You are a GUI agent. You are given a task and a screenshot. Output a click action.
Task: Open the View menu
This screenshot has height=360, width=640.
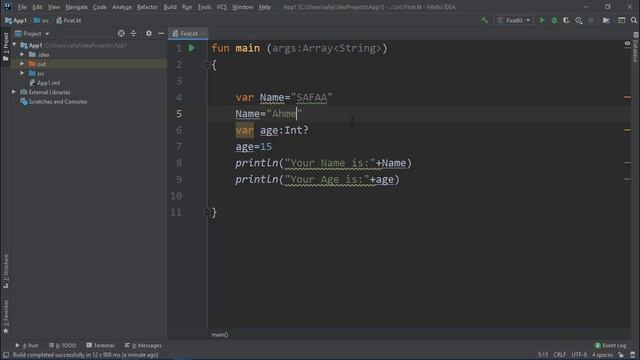[x=54, y=7]
